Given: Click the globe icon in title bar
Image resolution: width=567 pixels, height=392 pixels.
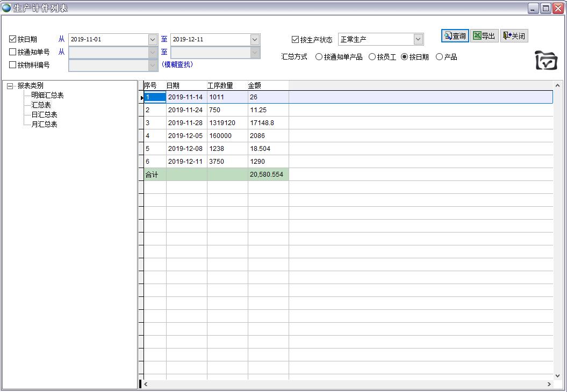Looking at the screenshot, I should [6, 8].
